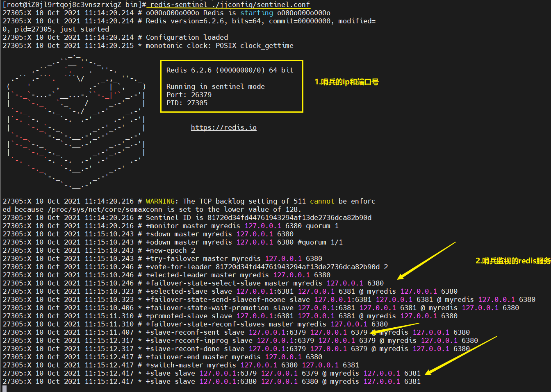Click the redis-sentinel ./jjconfig/sentinel.conf command text

point(230,5)
